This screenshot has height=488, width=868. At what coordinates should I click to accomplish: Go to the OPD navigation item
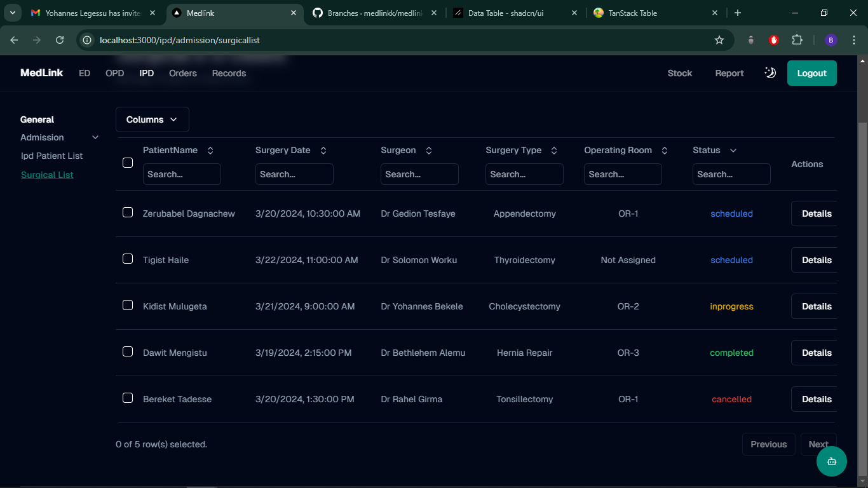point(114,73)
